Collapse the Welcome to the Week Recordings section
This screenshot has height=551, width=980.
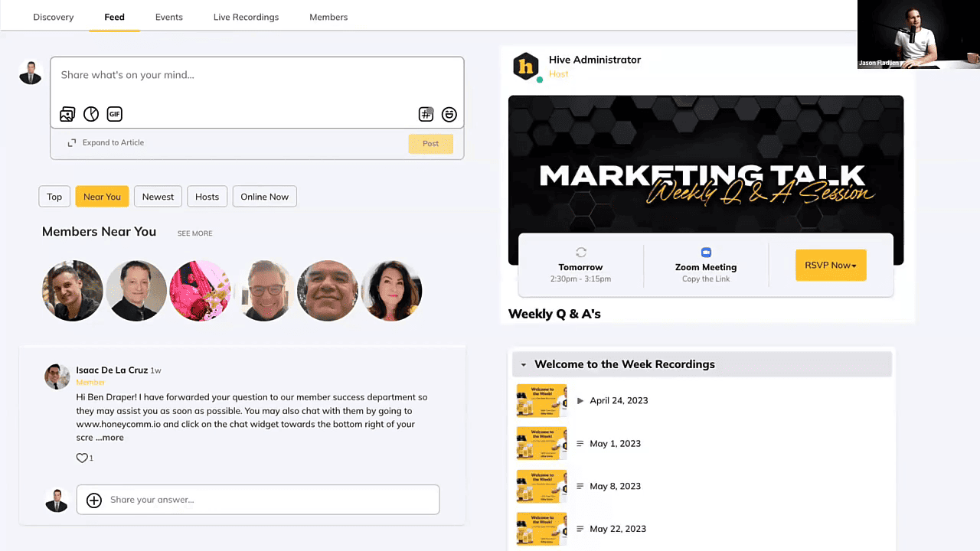click(x=524, y=365)
